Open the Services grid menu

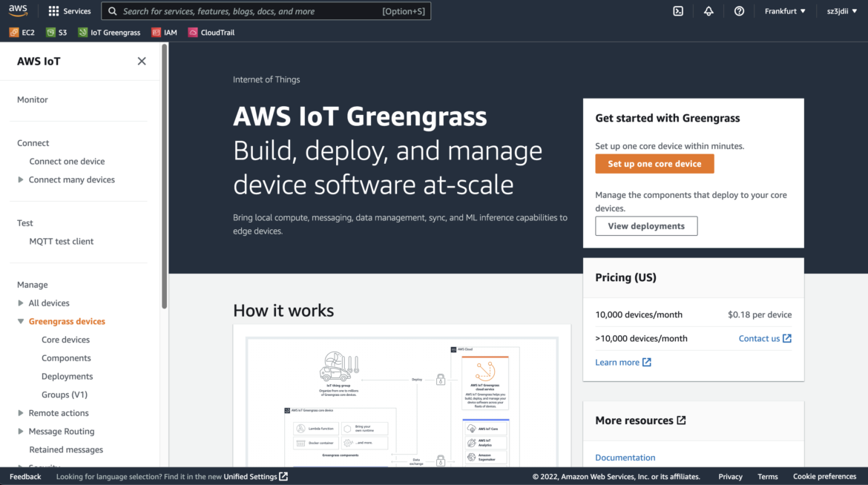click(x=70, y=10)
